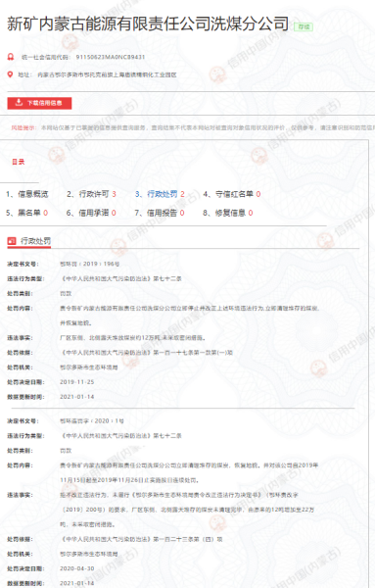
Task: Click 处罚机关 value in first record
Action: pyautogui.click(x=89, y=367)
